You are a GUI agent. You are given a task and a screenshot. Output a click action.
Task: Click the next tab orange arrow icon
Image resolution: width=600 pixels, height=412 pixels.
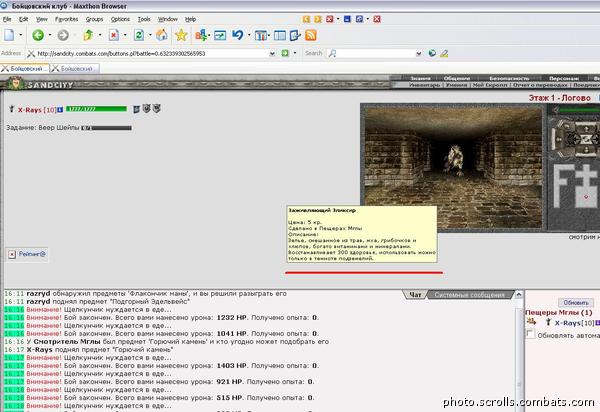pos(318,19)
